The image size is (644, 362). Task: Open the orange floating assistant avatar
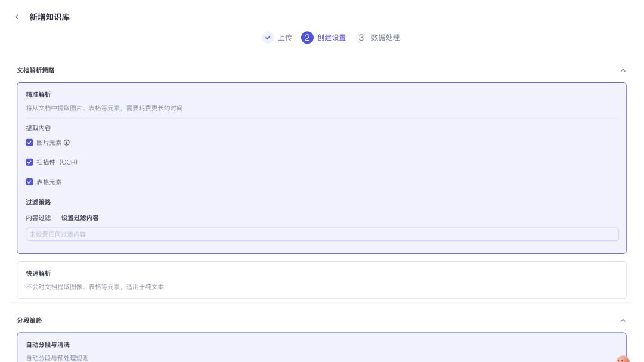click(623, 360)
